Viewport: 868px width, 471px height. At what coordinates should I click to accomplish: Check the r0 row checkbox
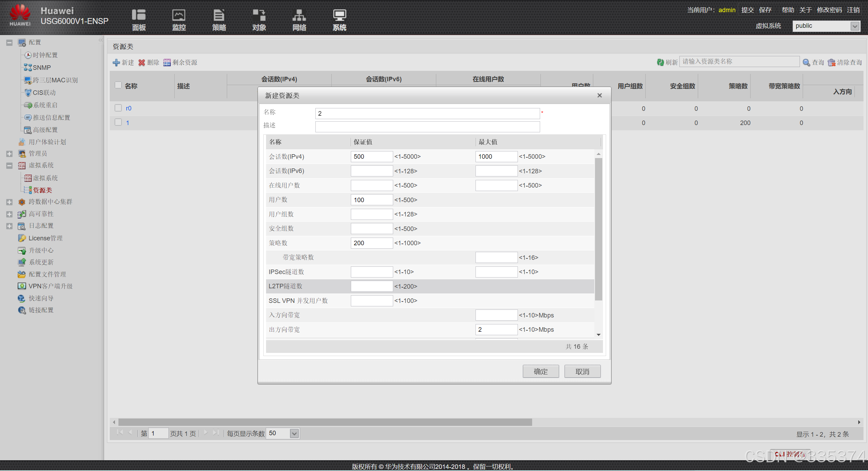[118, 108]
